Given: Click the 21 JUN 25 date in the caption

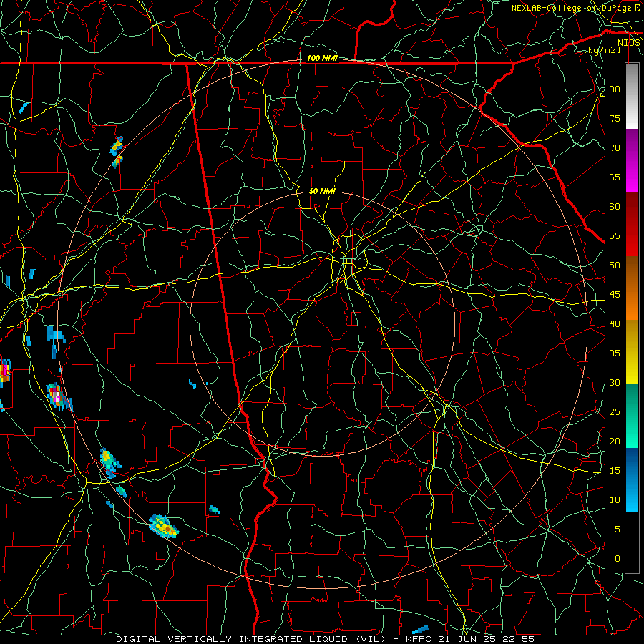Looking at the screenshot, I should point(467,639).
